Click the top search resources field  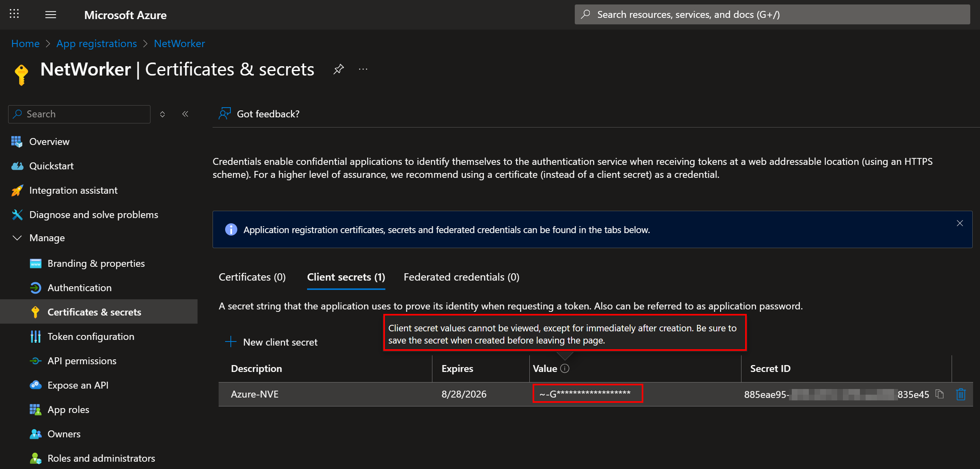coord(771,14)
